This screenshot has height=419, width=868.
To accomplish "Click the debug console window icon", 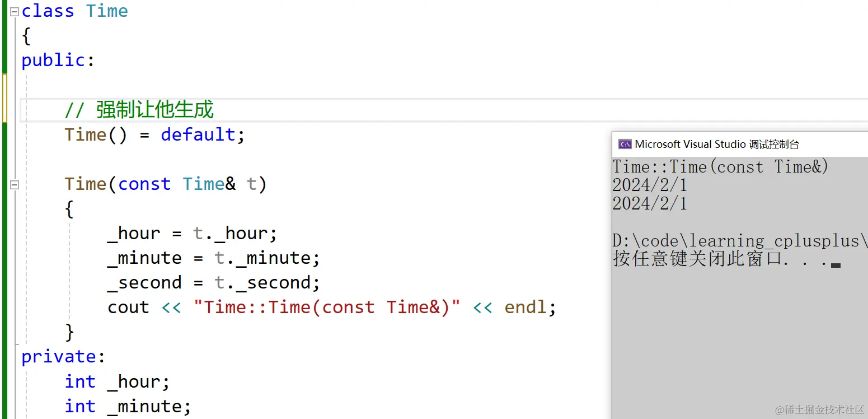I will 625,145.
